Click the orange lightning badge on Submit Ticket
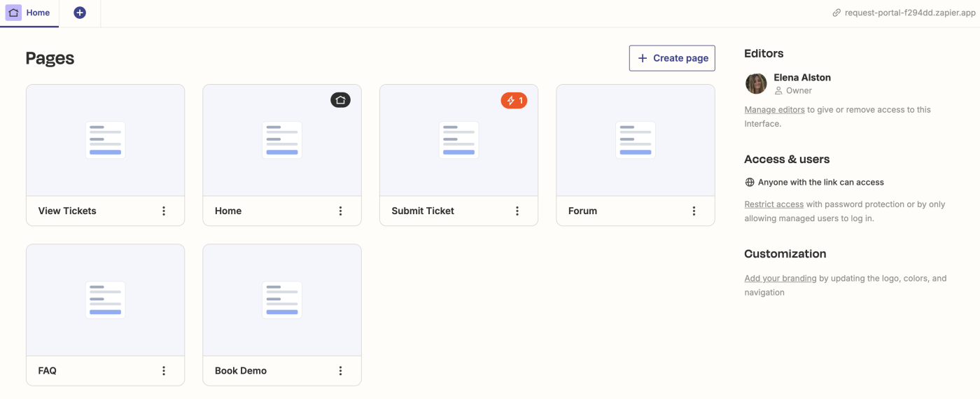 (514, 101)
